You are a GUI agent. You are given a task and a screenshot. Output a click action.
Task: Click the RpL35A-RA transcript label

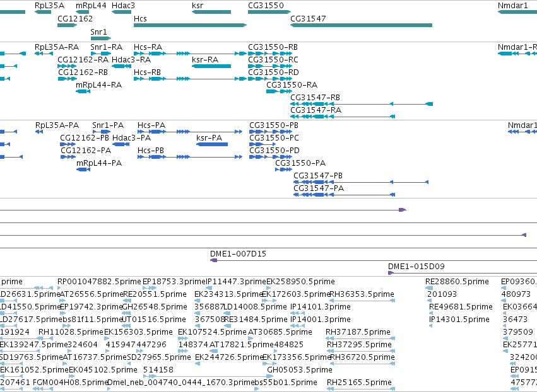pos(57,47)
